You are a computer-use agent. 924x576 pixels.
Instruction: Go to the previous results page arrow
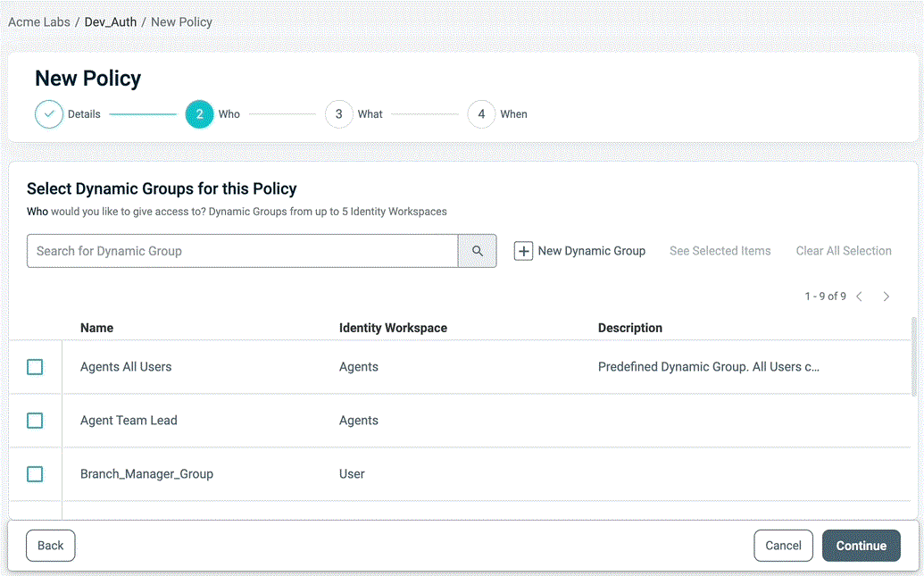(860, 296)
